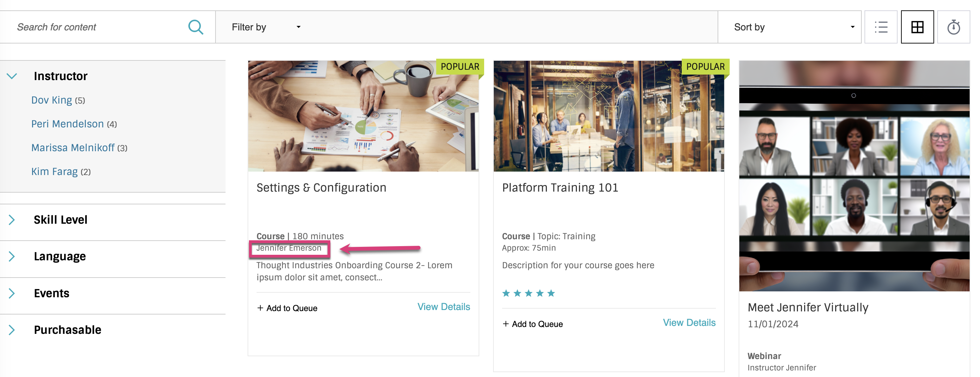Click the Purchasable heading text
This screenshot has height=377, width=980.
click(x=67, y=330)
